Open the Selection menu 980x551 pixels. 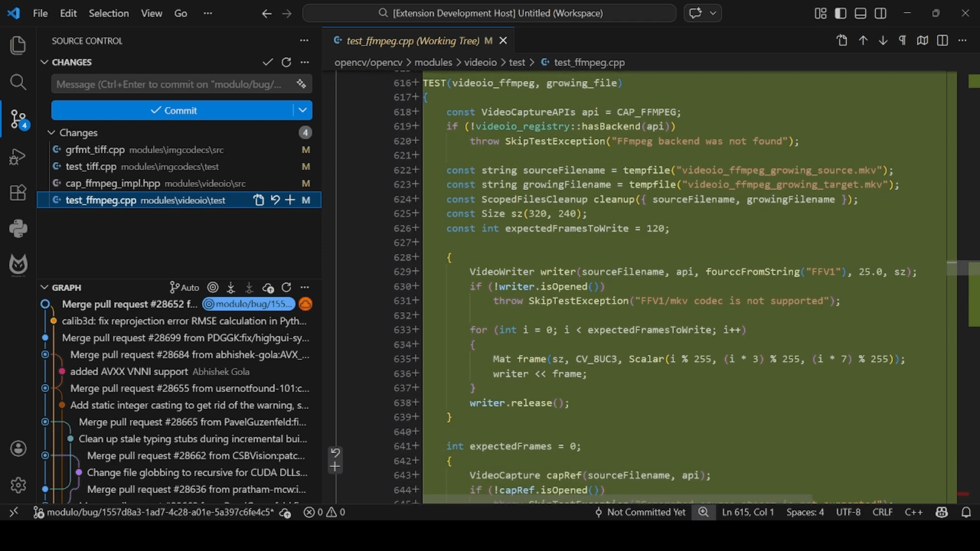tap(109, 13)
